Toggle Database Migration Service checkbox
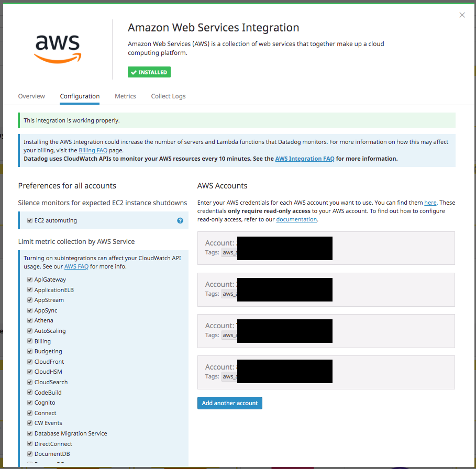 tap(30, 433)
